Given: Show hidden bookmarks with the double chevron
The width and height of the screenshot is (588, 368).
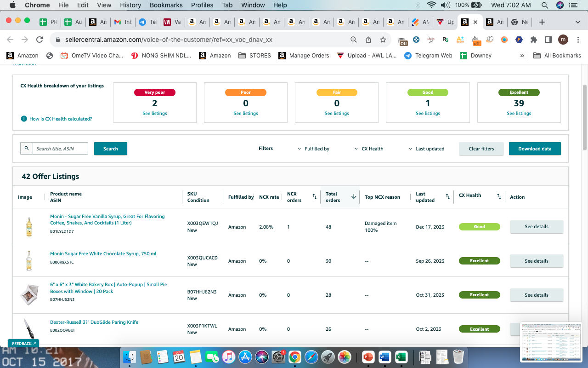Looking at the screenshot, I should tap(522, 56).
